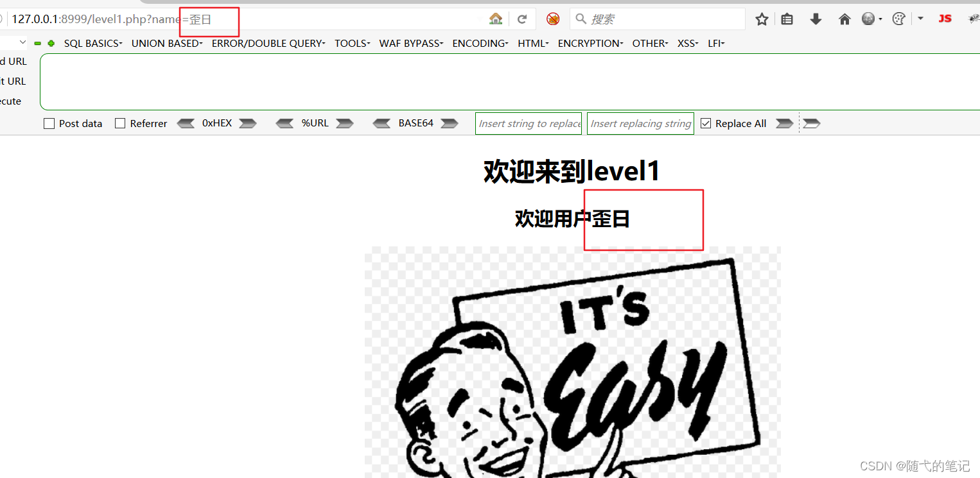The height and width of the screenshot is (478, 980).
Task: Open the downloads panel arrow icon
Action: tap(816, 19)
